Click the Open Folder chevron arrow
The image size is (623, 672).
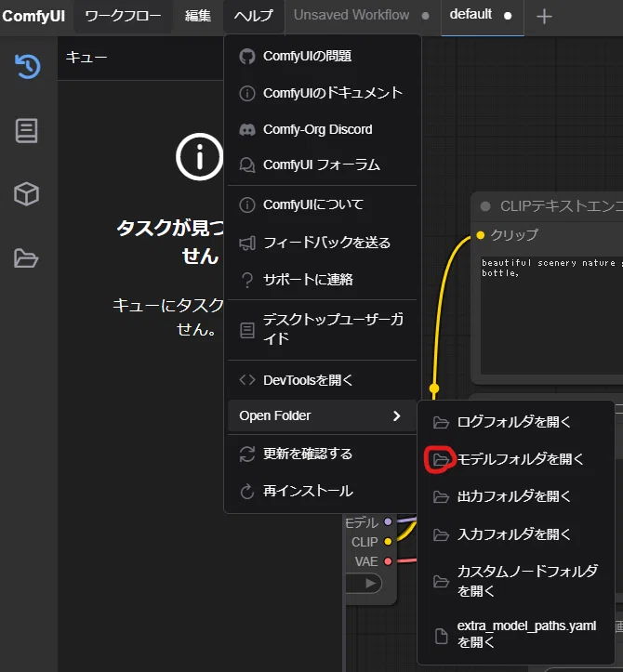pos(397,415)
